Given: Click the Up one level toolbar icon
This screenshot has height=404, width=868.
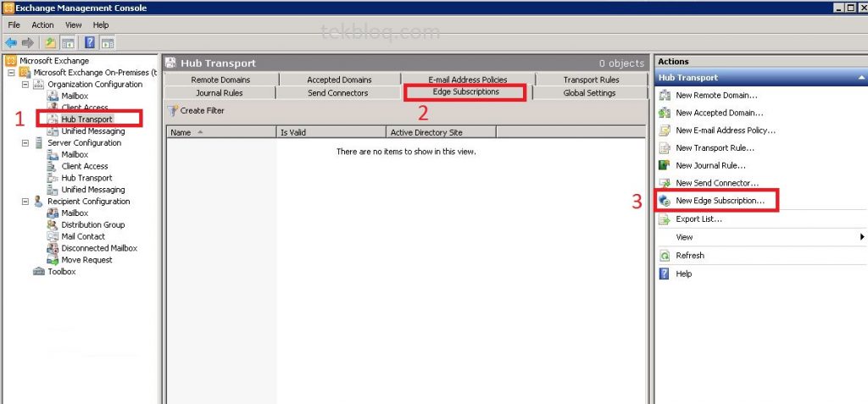Looking at the screenshot, I should click(50, 42).
